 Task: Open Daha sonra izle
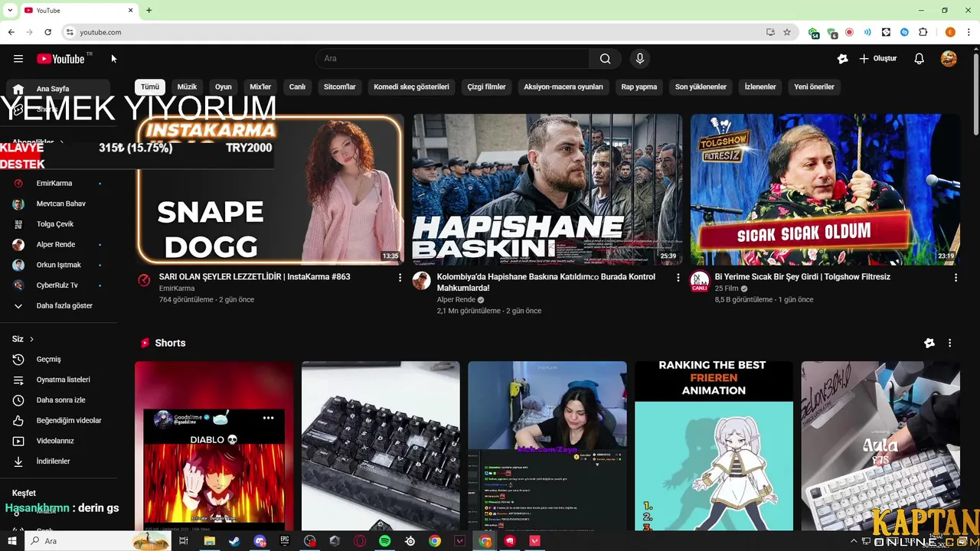click(x=60, y=400)
